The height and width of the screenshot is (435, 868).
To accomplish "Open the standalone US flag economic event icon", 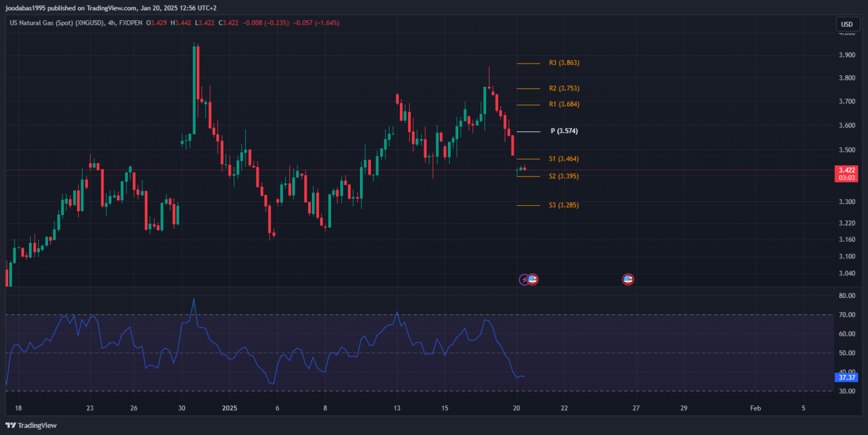I will (628, 279).
